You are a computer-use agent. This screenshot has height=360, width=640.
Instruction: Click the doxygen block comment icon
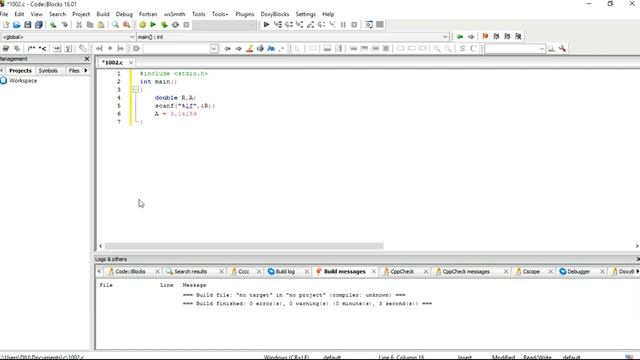pyautogui.click(x=31, y=49)
